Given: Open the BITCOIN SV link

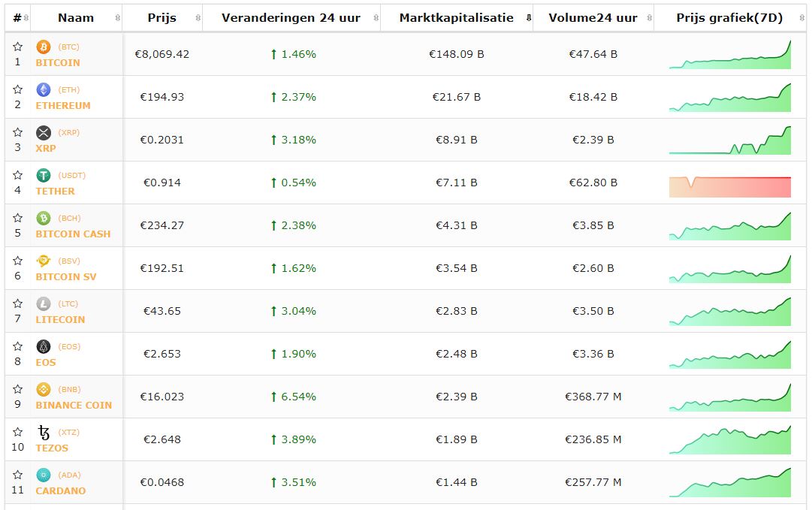Looking at the screenshot, I should 66,277.
